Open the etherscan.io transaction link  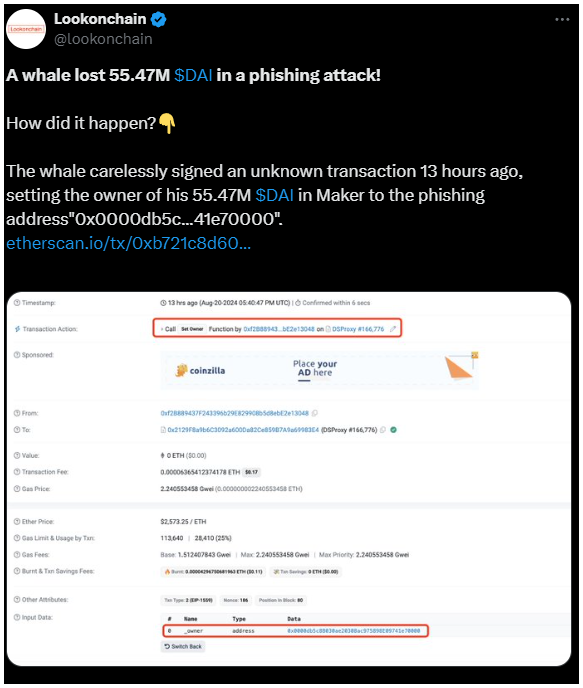coord(129,243)
